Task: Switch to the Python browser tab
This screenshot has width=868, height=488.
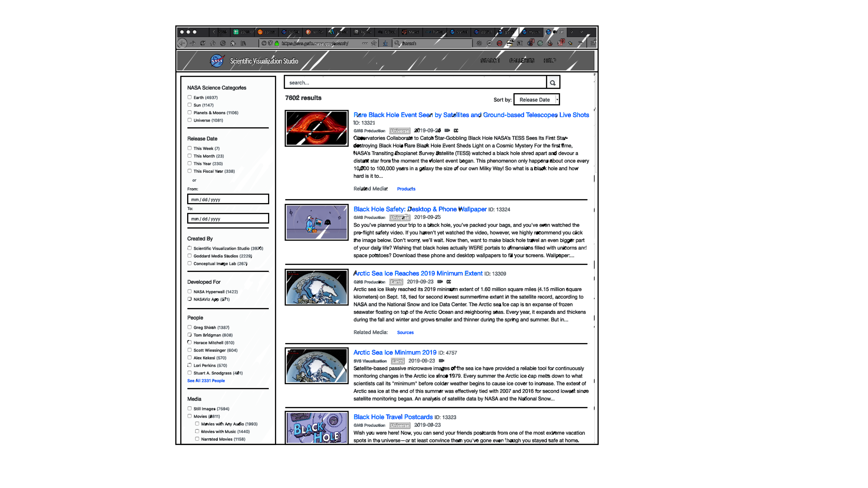Action: (434, 32)
